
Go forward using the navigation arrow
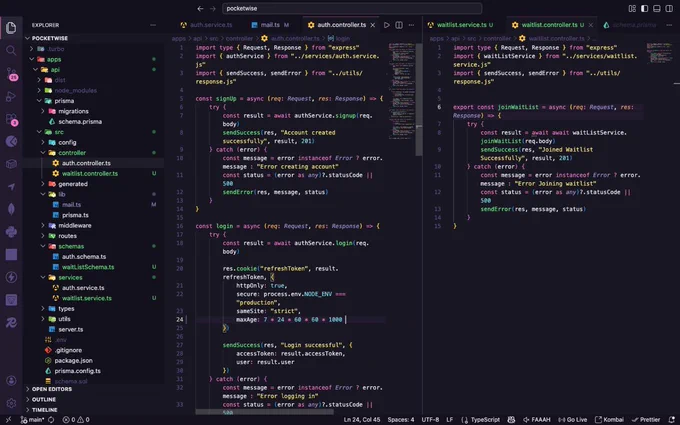(x=212, y=9)
